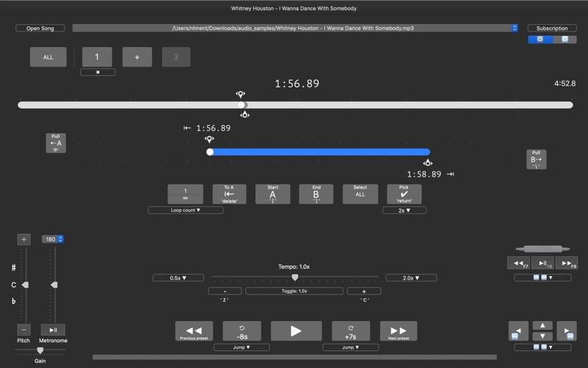This screenshot has height=368, width=588.
Task: Click Toggle: 1.0x tempo button
Action: pos(295,291)
